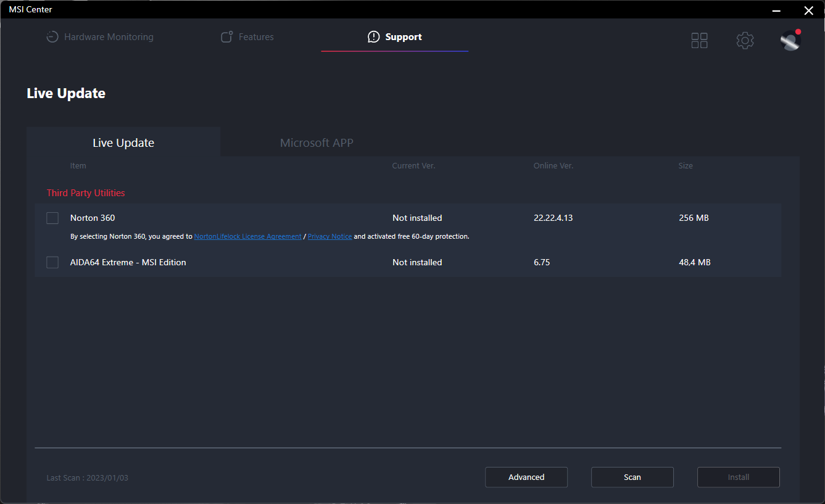Image resolution: width=825 pixels, height=504 pixels.
Task: Select the Support tab
Action: pos(395,37)
